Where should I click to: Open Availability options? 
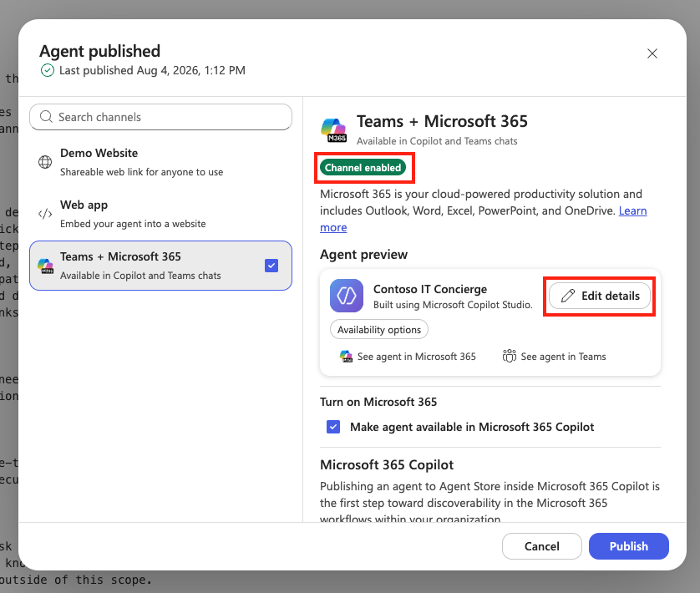(x=379, y=330)
